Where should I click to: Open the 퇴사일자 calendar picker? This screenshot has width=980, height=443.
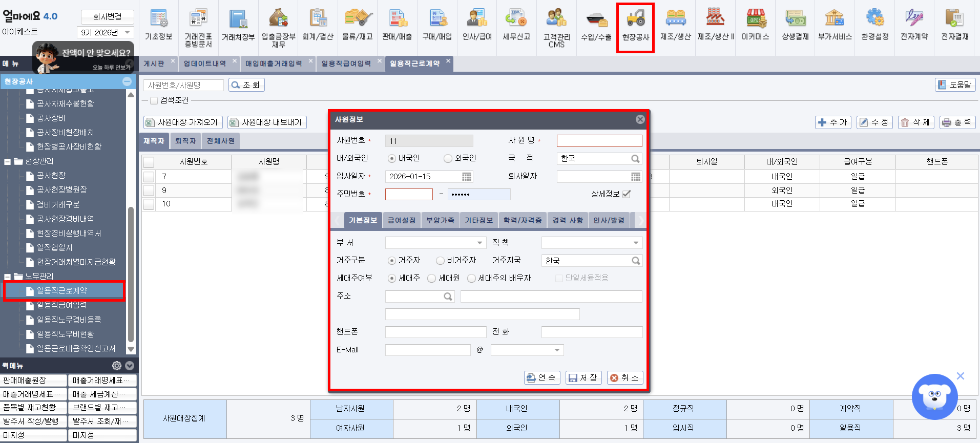pyautogui.click(x=636, y=177)
